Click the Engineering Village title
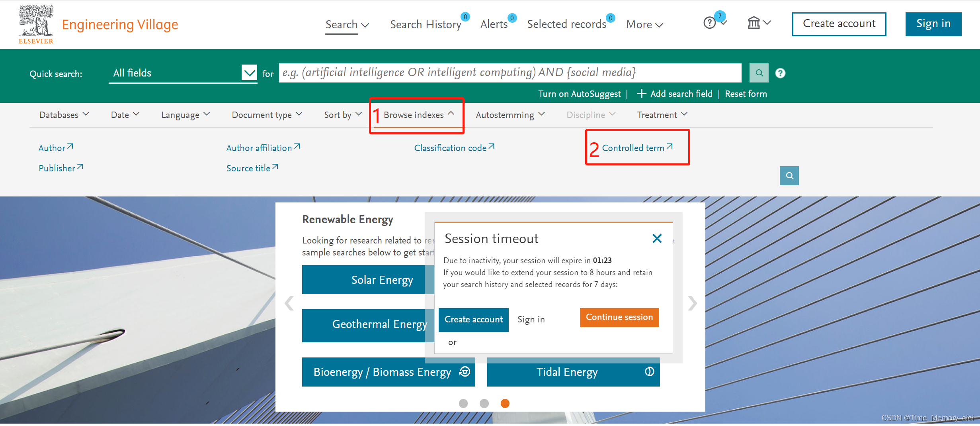This screenshot has width=980, height=426. click(120, 24)
